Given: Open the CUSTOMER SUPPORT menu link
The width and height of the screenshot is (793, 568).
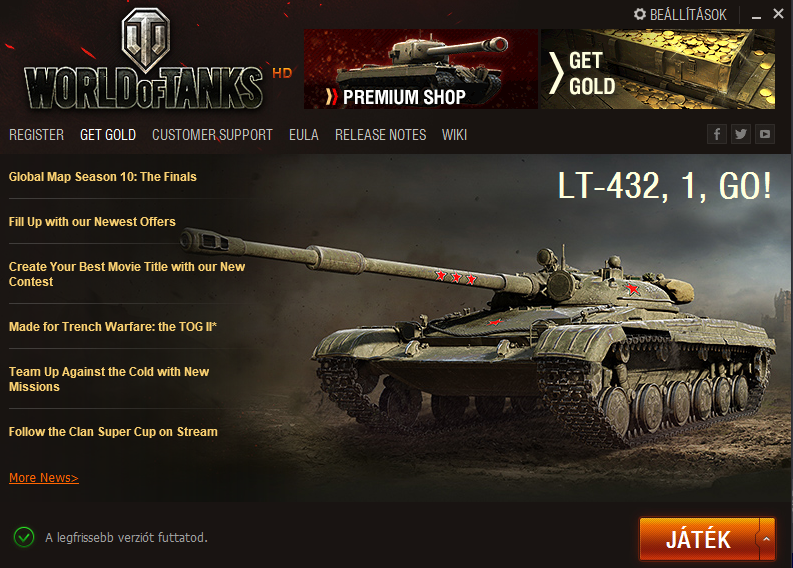Looking at the screenshot, I should coord(212,135).
